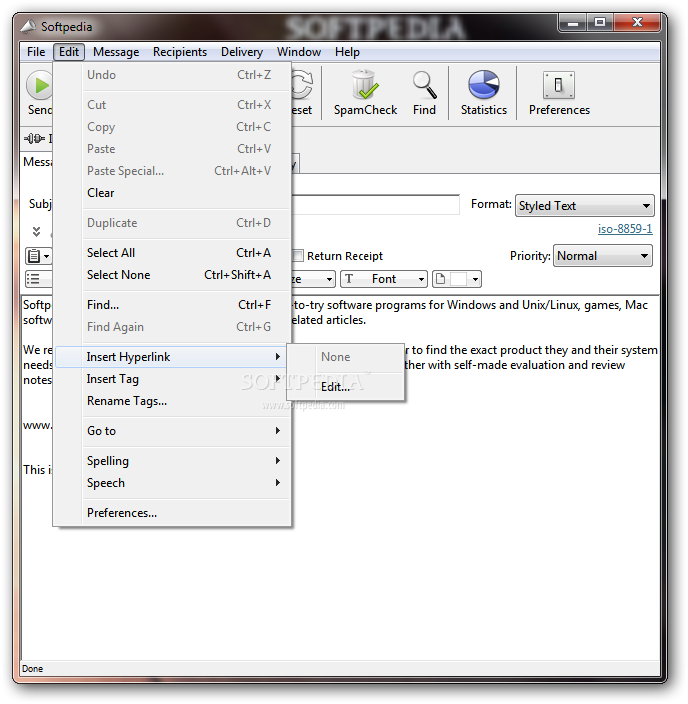Open the Priority Normal dropdown
Viewport: 688px width, 704px height.
click(603, 256)
